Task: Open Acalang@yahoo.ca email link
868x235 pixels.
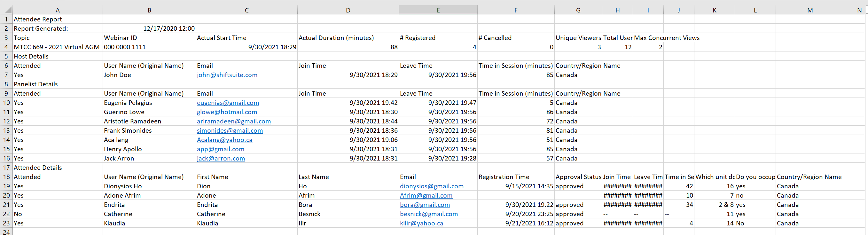Action: click(x=225, y=140)
